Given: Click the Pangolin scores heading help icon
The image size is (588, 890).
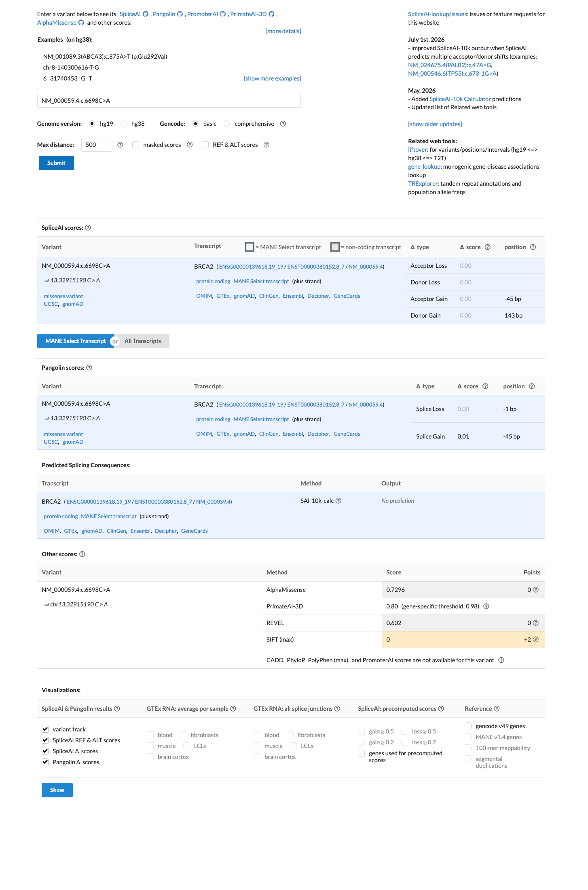Looking at the screenshot, I should tap(89, 368).
